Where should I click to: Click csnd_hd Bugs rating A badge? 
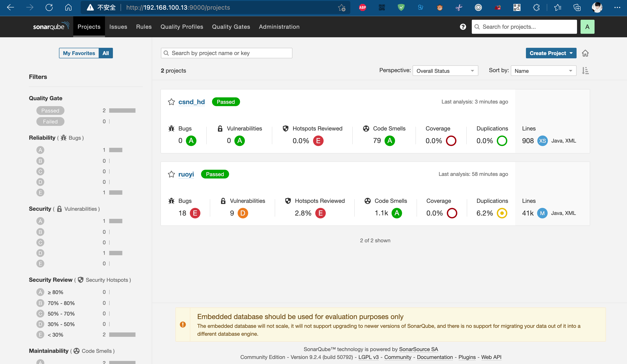pos(191,141)
